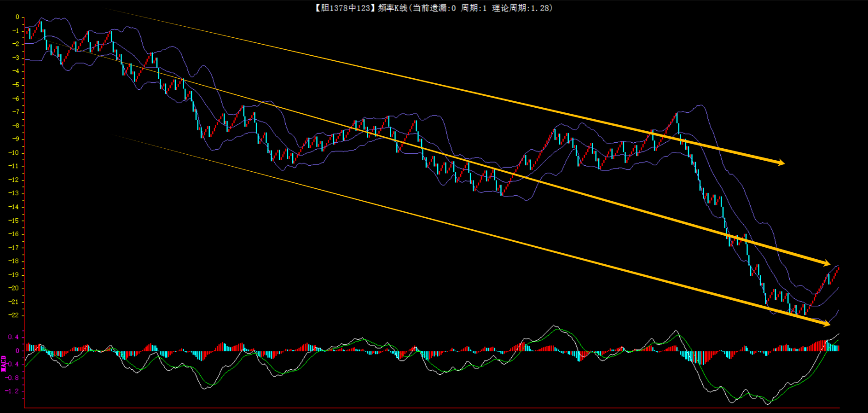This screenshot has width=868, height=413.
Task: Click the -1.2 label on the MACD axis
Action: tap(12, 391)
